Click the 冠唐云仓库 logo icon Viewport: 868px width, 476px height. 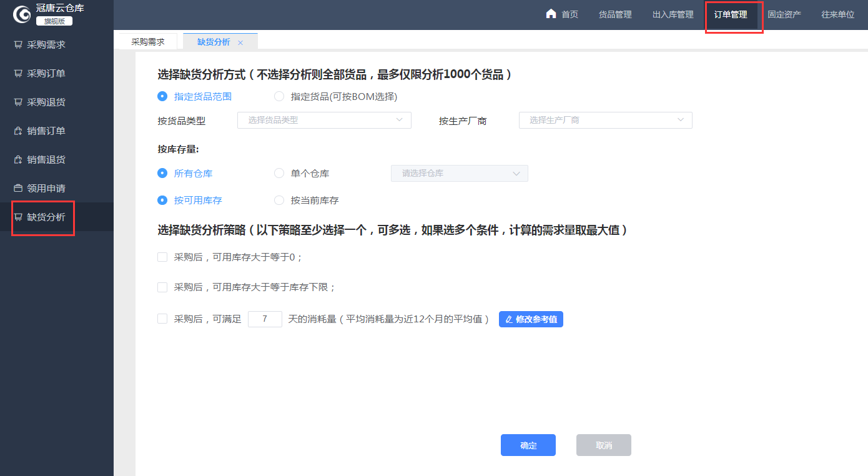click(x=22, y=14)
